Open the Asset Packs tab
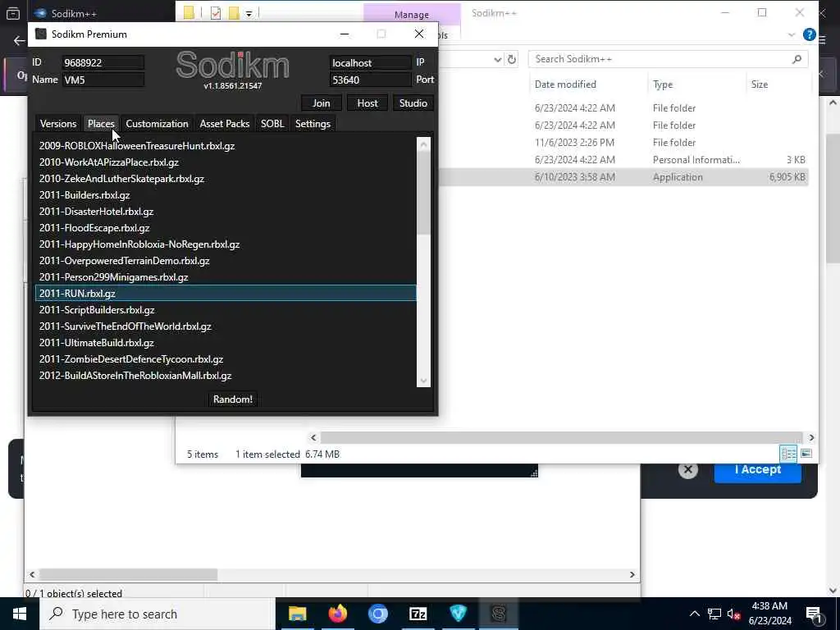The image size is (840, 630). point(225,124)
